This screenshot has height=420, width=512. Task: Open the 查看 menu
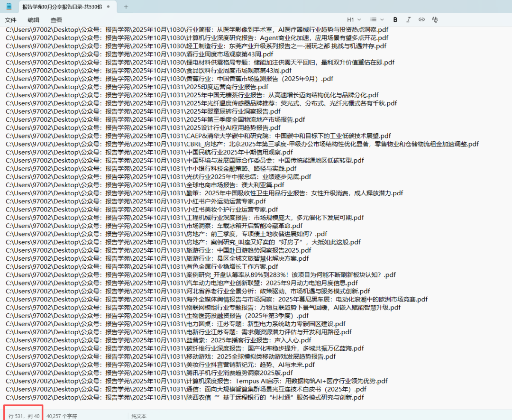tap(56, 20)
